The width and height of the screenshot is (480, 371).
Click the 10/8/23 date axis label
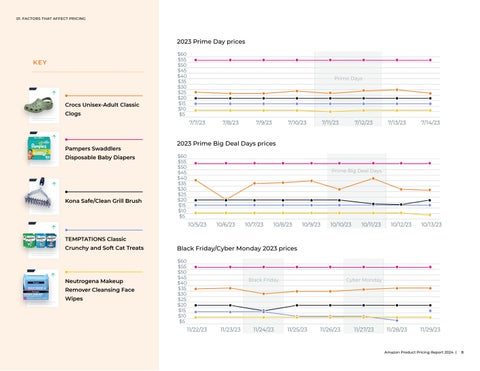[x=283, y=225]
